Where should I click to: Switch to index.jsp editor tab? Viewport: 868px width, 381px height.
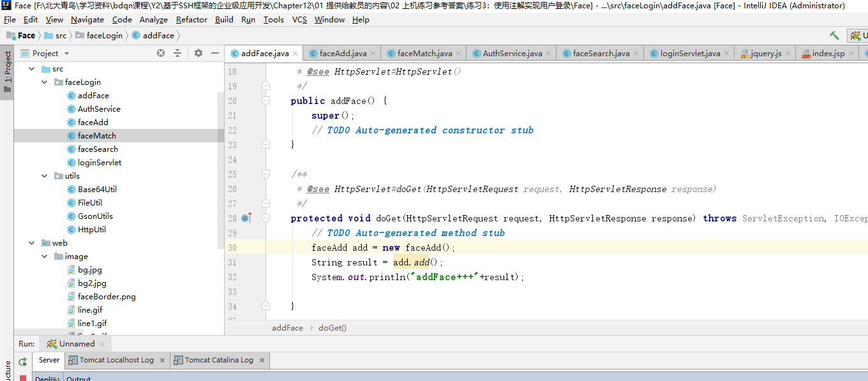(x=828, y=54)
